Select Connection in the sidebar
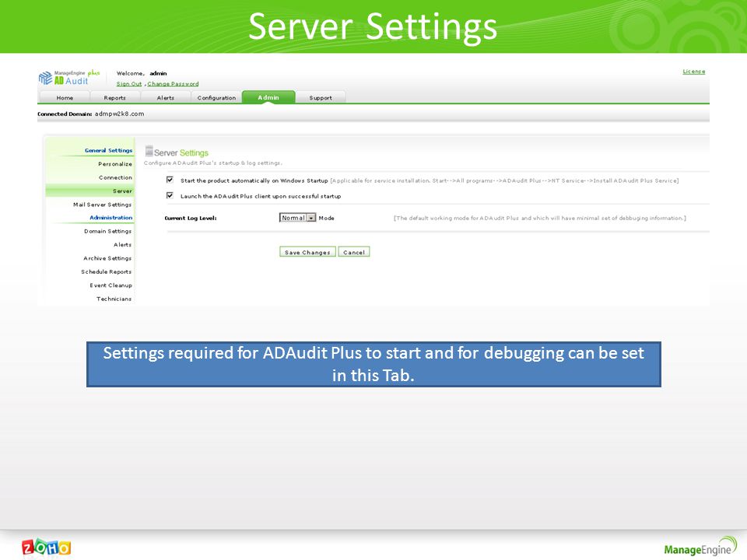Screen dimensions: 747x560 coord(115,177)
